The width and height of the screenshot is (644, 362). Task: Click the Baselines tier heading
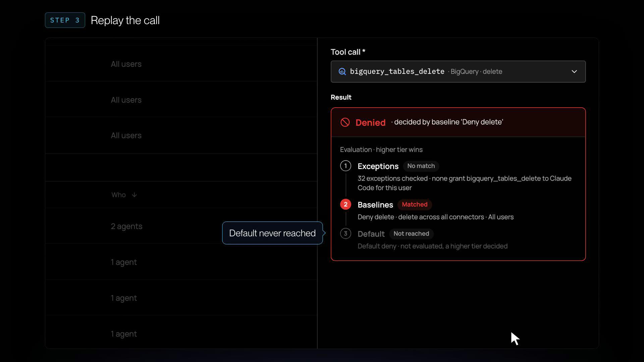tap(375, 205)
